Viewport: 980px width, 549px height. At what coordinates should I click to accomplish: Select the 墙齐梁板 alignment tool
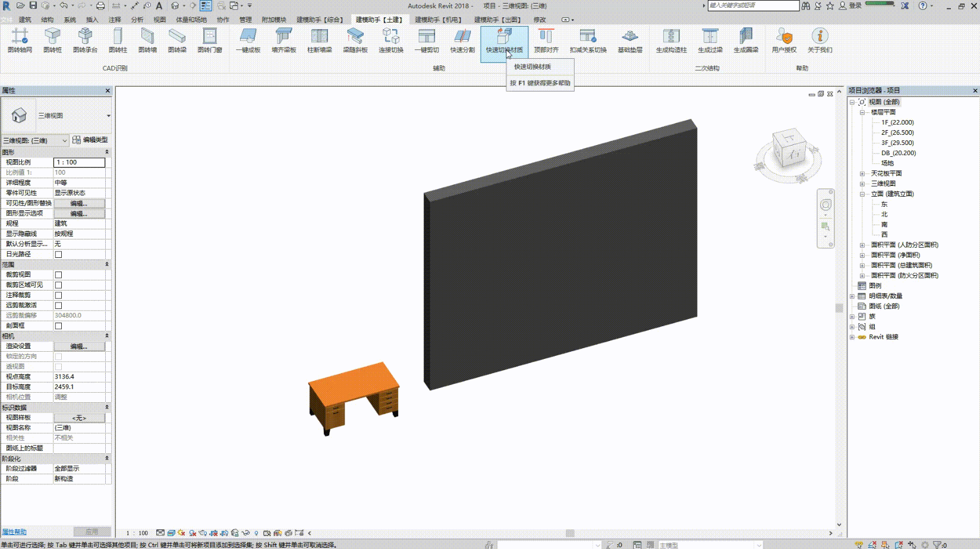[x=283, y=40]
